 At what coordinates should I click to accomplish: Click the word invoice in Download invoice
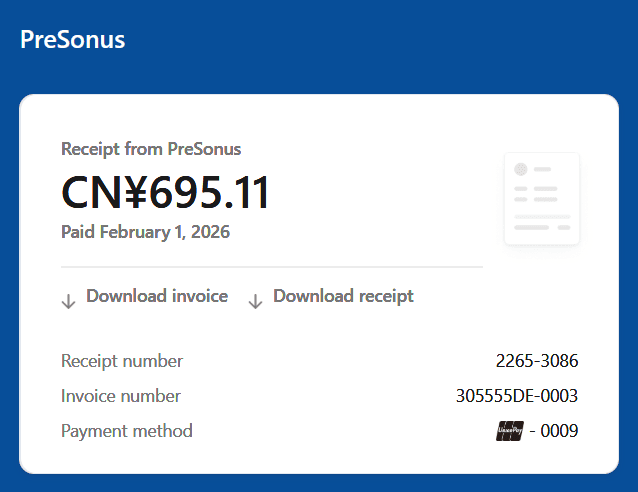coord(200,296)
